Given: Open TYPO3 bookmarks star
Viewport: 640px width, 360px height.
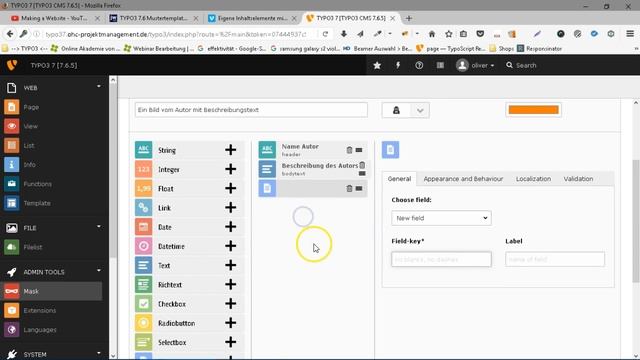Looking at the screenshot, I should 377,65.
